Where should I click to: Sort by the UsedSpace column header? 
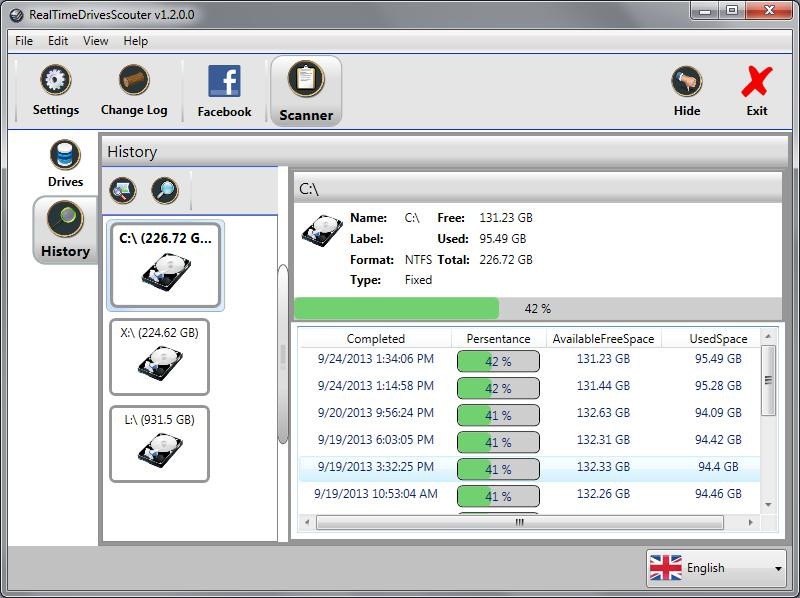[718, 339]
